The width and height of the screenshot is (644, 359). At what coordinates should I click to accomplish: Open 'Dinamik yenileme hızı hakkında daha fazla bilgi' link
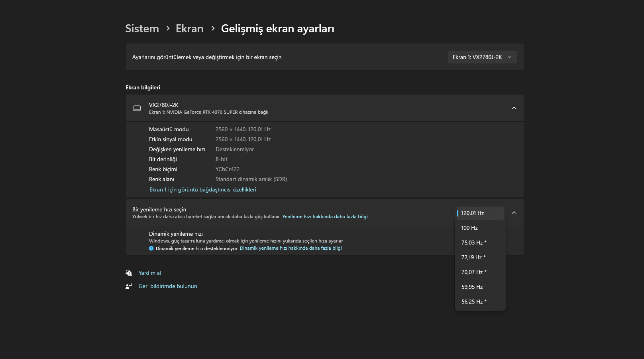[291, 248]
